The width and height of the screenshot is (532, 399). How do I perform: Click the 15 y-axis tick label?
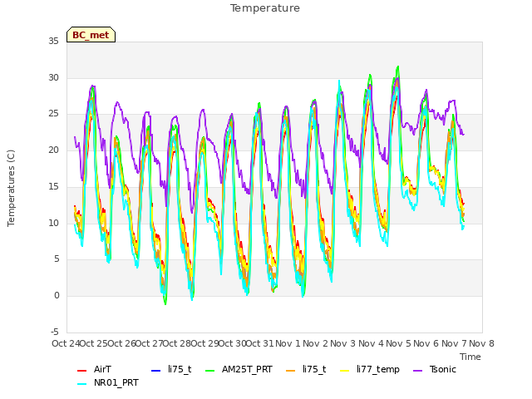[53, 186]
